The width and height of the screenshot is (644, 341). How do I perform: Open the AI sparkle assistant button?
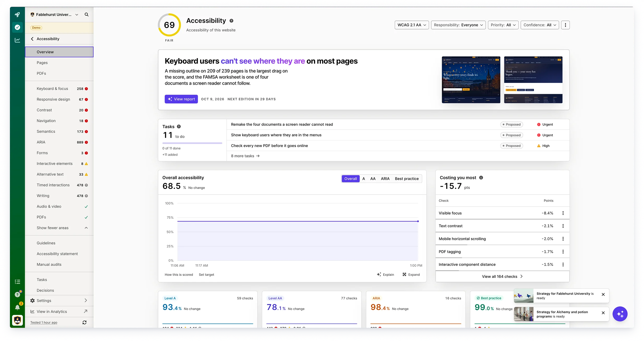[x=620, y=314]
